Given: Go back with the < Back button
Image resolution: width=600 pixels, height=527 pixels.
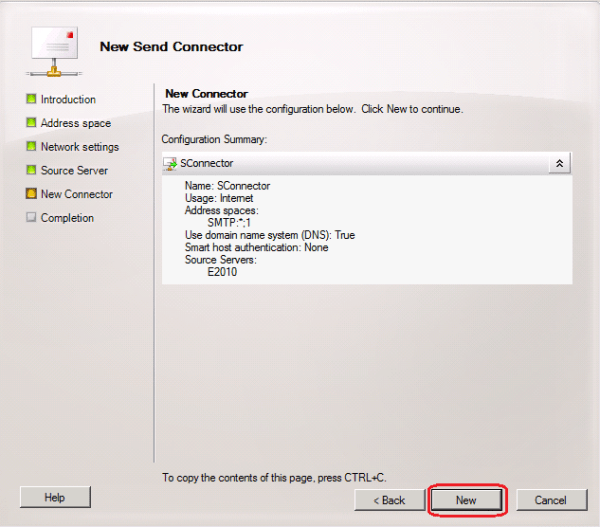Looking at the screenshot, I should click(388, 499).
